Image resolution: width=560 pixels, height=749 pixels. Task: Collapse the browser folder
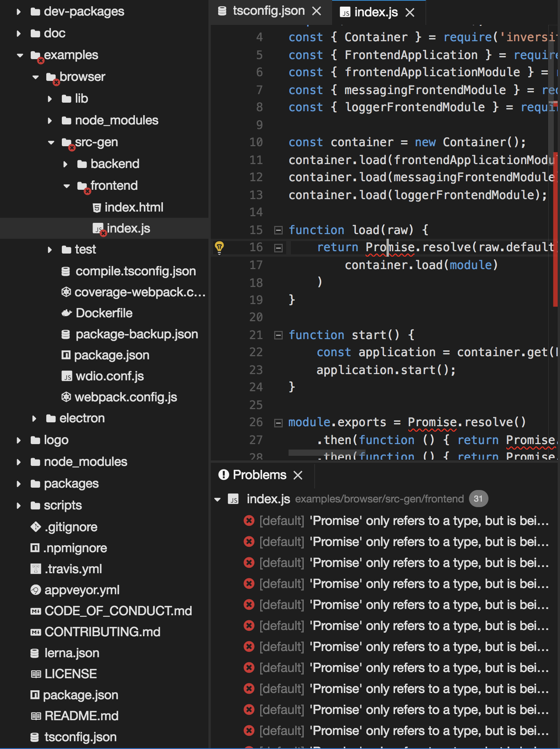coord(35,77)
